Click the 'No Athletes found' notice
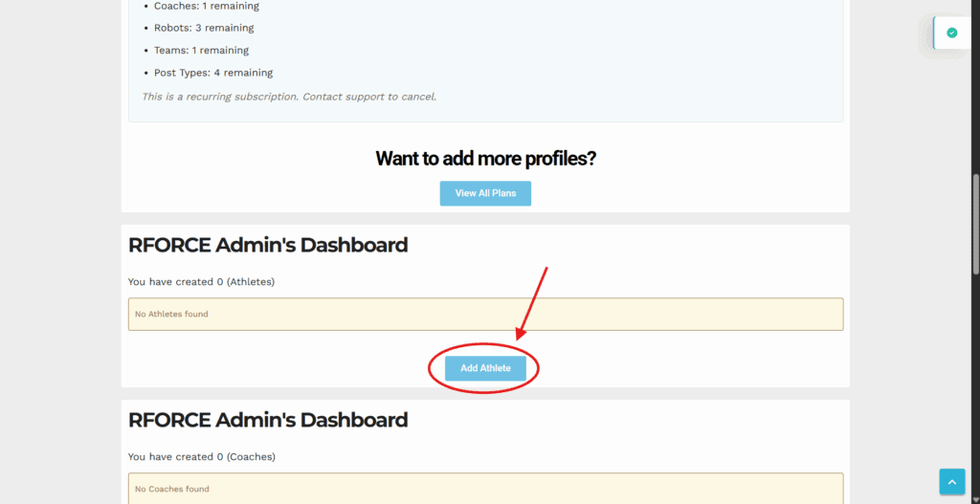This screenshot has height=504, width=980. pos(485,314)
